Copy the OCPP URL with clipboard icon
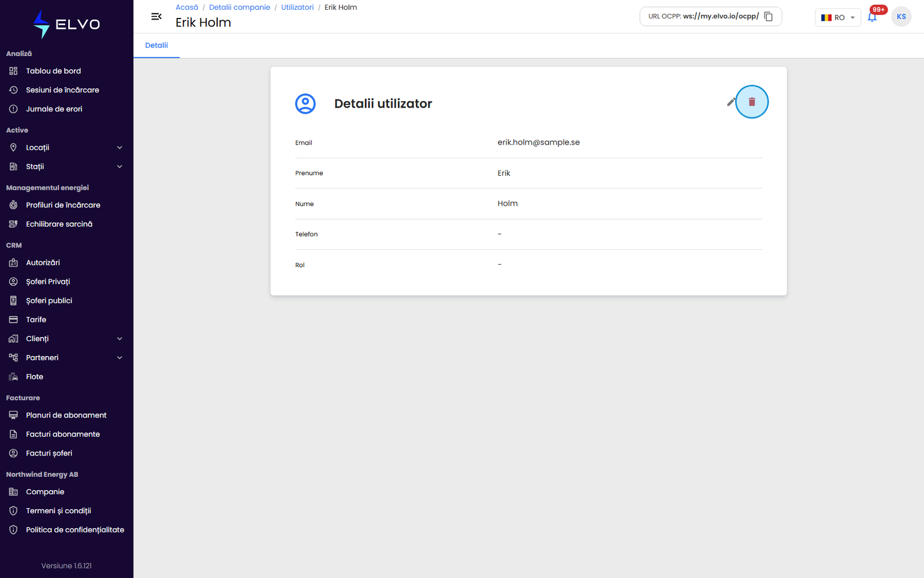Viewport: 924px width, 578px height. (x=768, y=16)
